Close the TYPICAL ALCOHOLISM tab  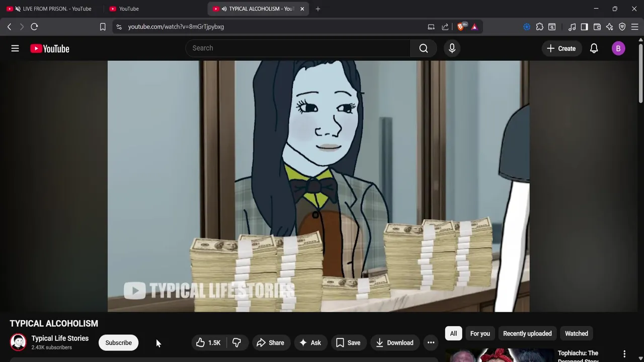click(x=302, y=9)
